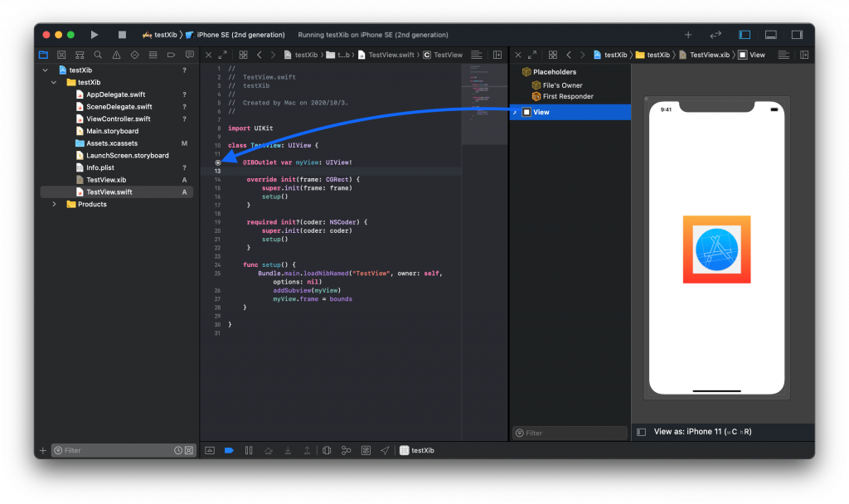This screenshot has width=849, height=504.
Task: Open the Library with the plus button
Action: tap(687, 35)
